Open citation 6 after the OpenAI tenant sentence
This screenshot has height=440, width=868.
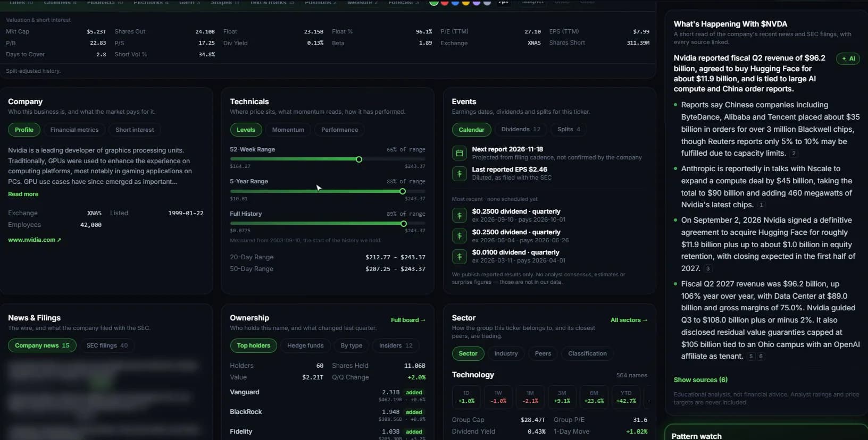coord(761,357)
